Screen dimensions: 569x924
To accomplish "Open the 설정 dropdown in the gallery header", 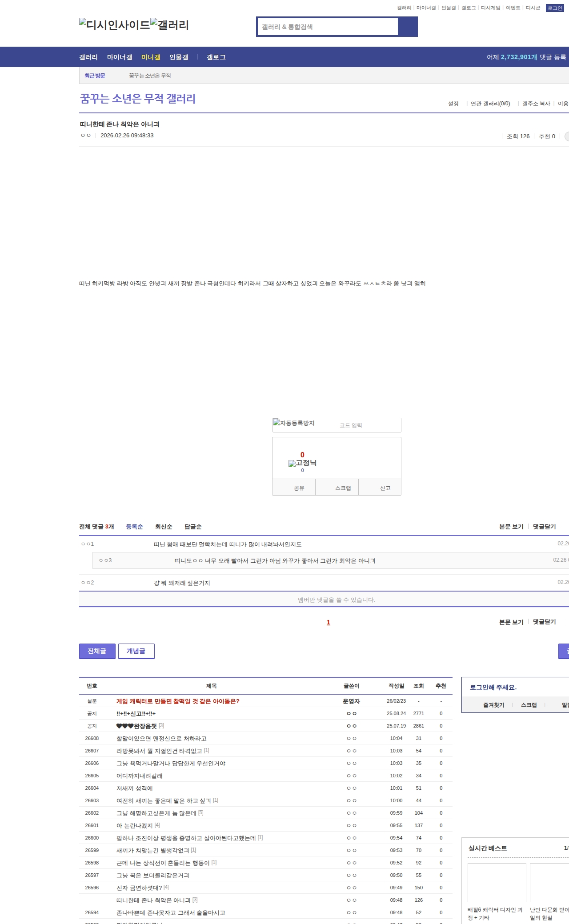I will coord(453,104).
